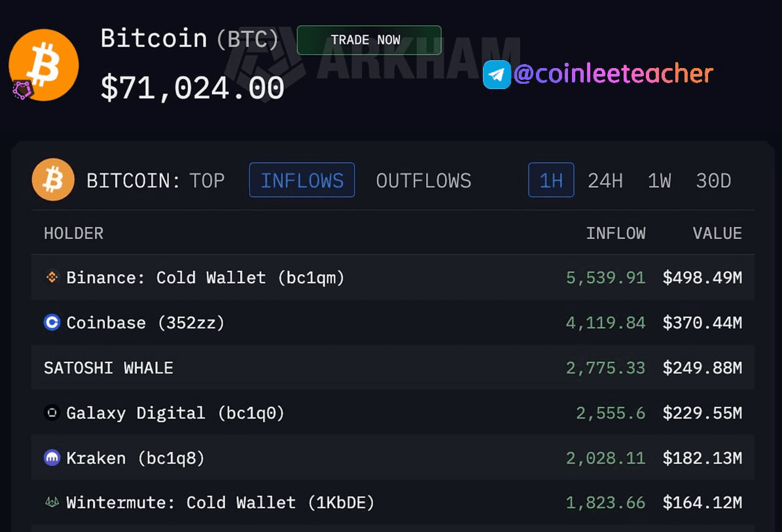Sort by the INFLOW column header
Viewport: 782px width, 532px height.
tap(615, 233)
